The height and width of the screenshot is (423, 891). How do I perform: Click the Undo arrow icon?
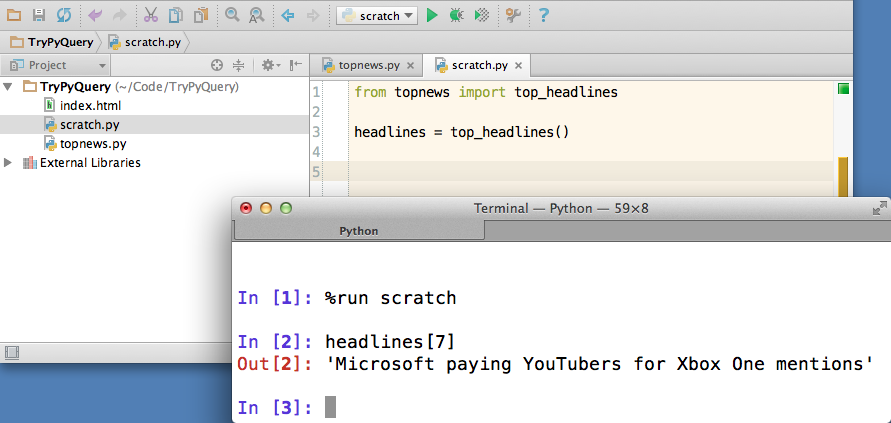click(95, 15)
